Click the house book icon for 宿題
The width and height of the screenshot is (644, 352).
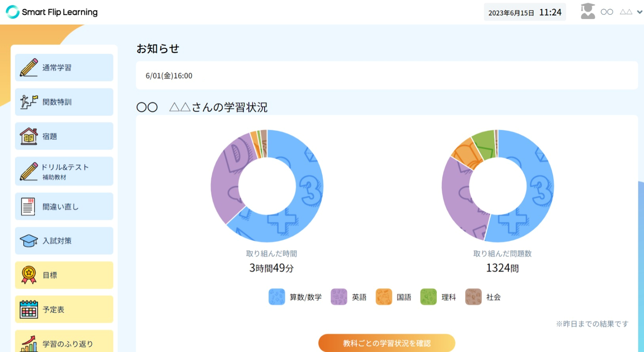[29, 136]
